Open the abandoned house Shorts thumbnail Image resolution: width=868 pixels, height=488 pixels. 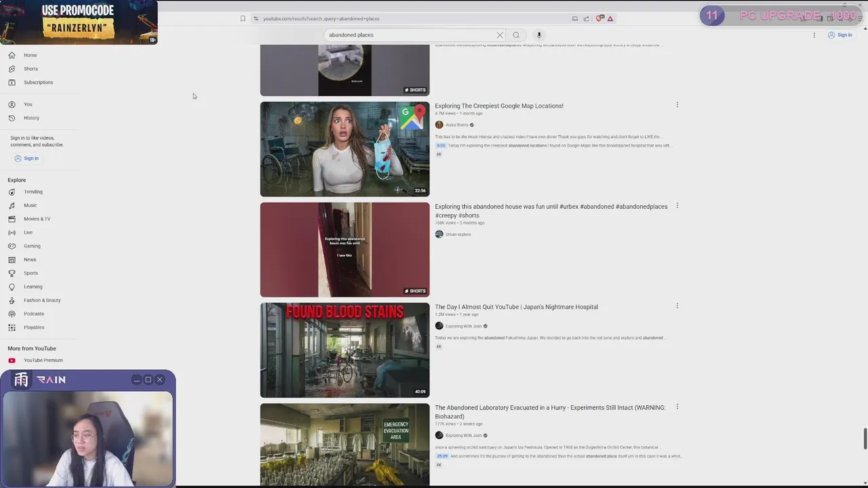(344, 249)
